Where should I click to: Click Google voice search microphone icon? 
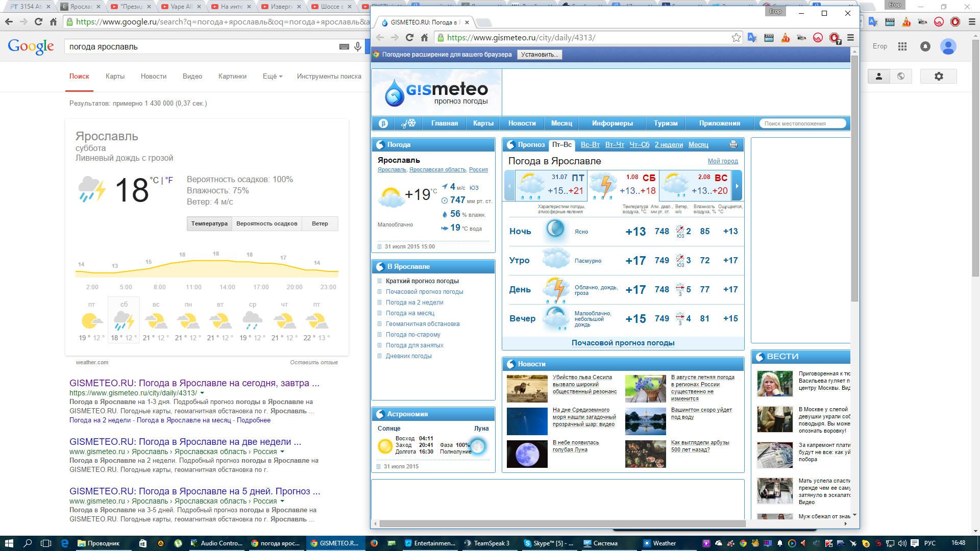[358, 47]
